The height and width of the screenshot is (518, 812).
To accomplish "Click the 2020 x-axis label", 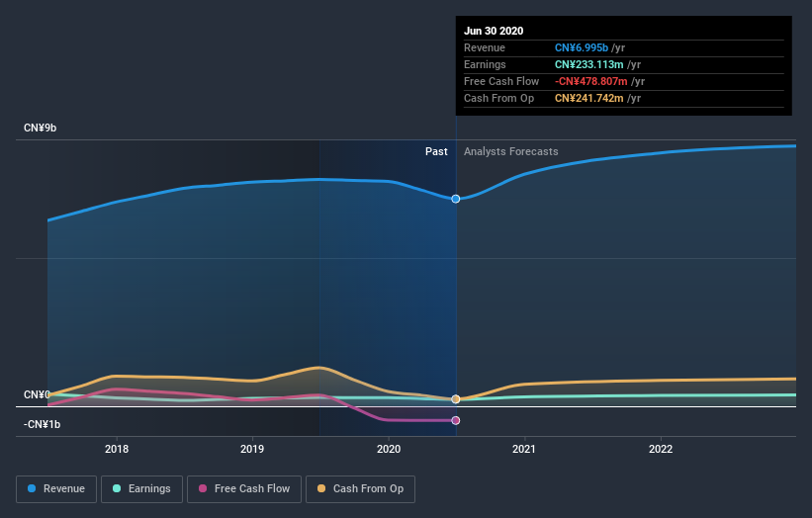I will click(389, 449).
